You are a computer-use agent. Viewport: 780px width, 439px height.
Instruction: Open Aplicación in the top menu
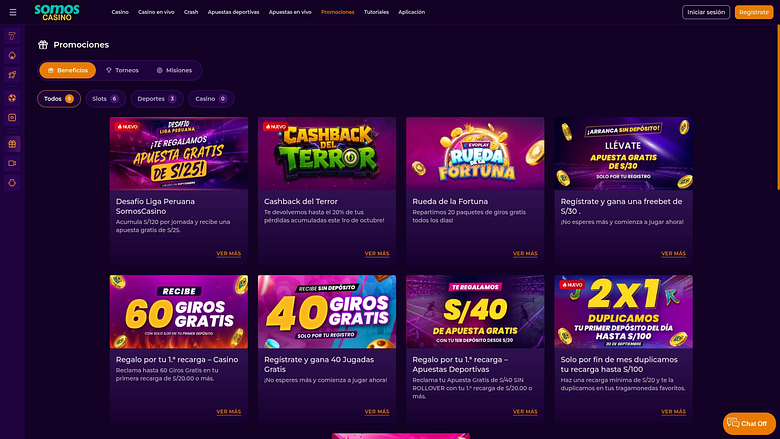tap(411, 12)
